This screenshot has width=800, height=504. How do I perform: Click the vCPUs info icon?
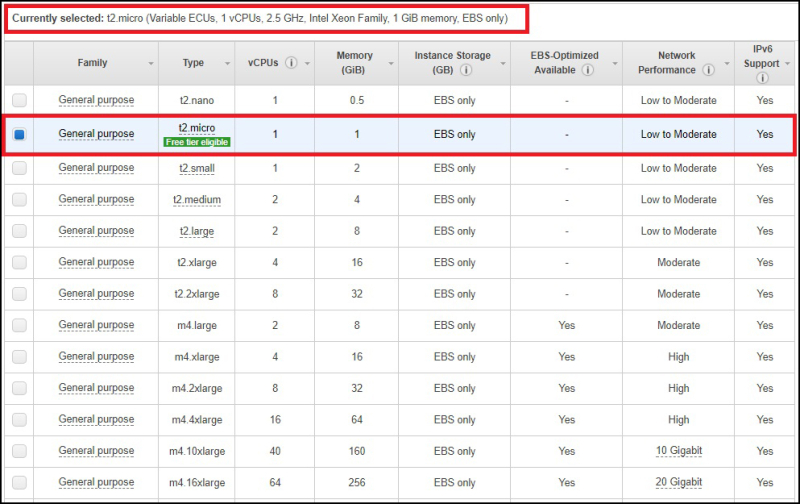291,63
